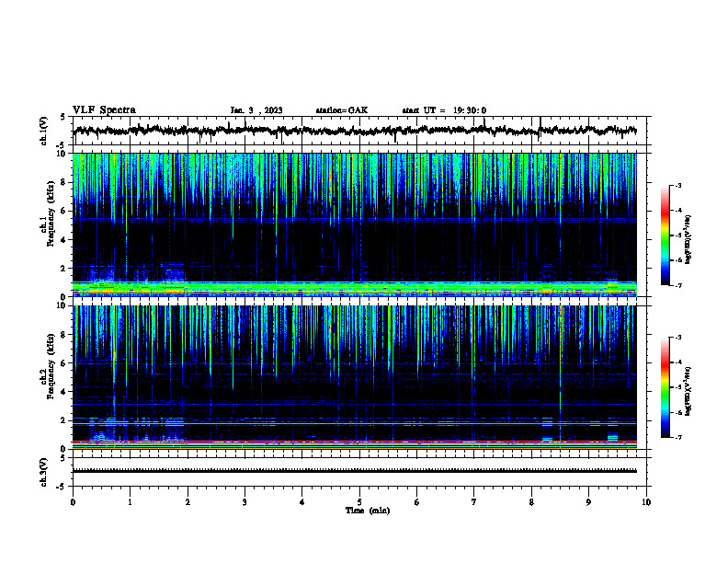728x563 pixels.
Task: Select the Jan. 3, 2023 date label
Action: 256,110
